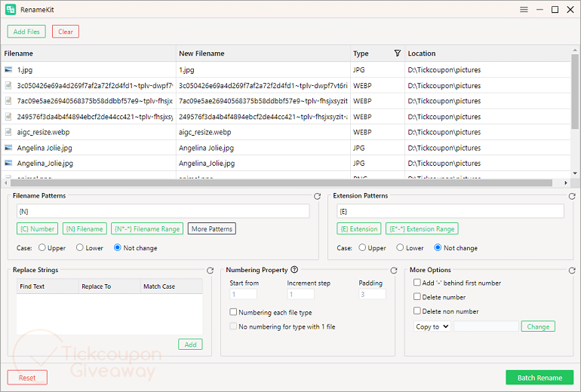Reset the Numbering Property section
The width and height of the screenshot is (581, 392).
[394, 271]
